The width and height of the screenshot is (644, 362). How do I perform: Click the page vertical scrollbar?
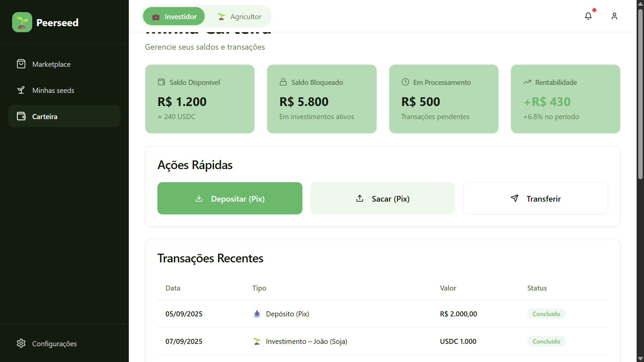pos(640,94)
